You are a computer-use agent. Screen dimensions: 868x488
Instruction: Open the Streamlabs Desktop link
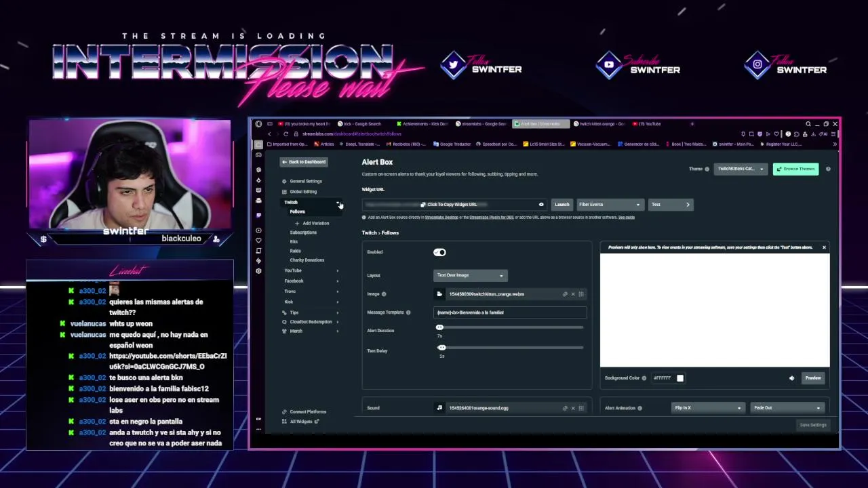pos(441,218)
